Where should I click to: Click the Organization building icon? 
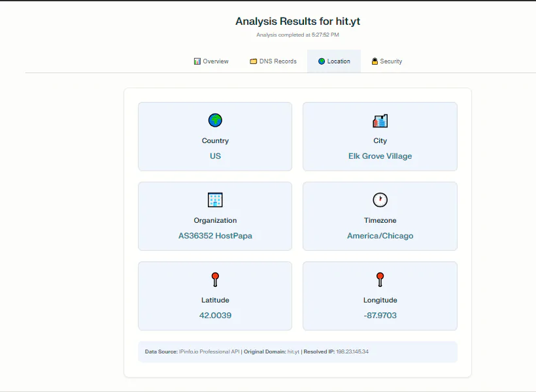point(215,200)
